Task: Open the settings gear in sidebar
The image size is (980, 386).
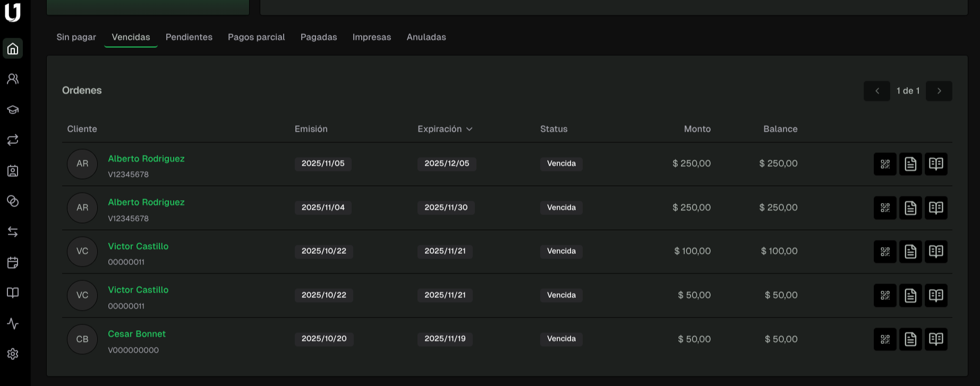Action: tap(13, 354)
